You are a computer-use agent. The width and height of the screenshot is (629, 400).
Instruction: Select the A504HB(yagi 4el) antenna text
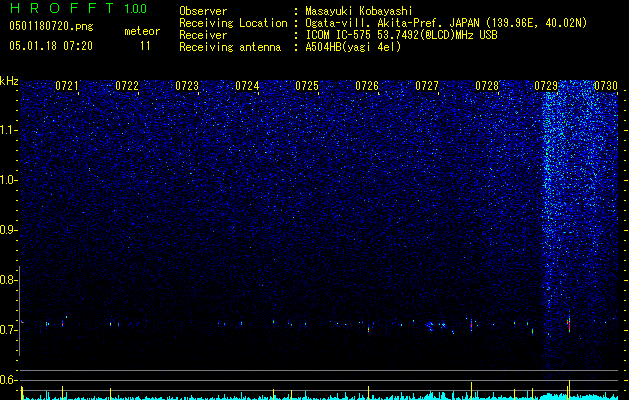[x=353, y=47]
